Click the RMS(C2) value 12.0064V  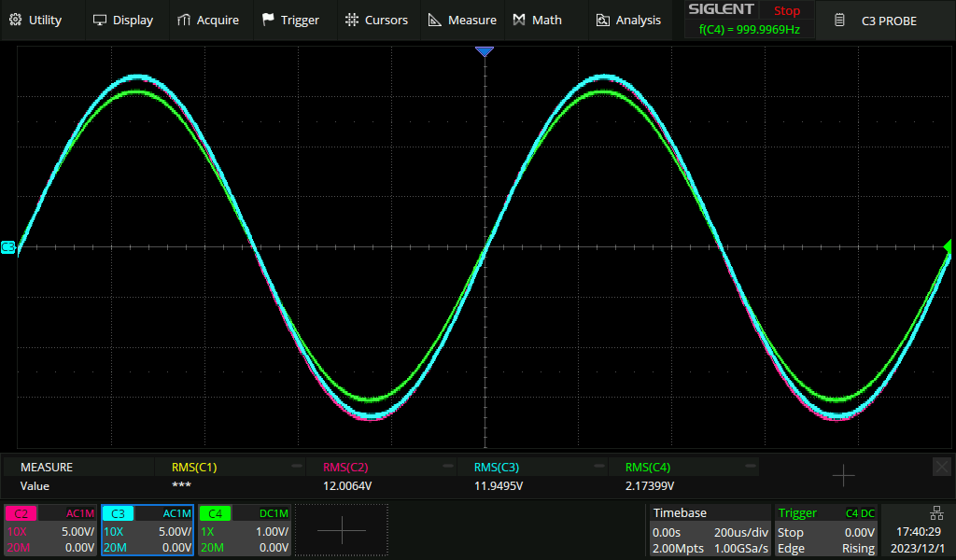click(x=347, y=486)
